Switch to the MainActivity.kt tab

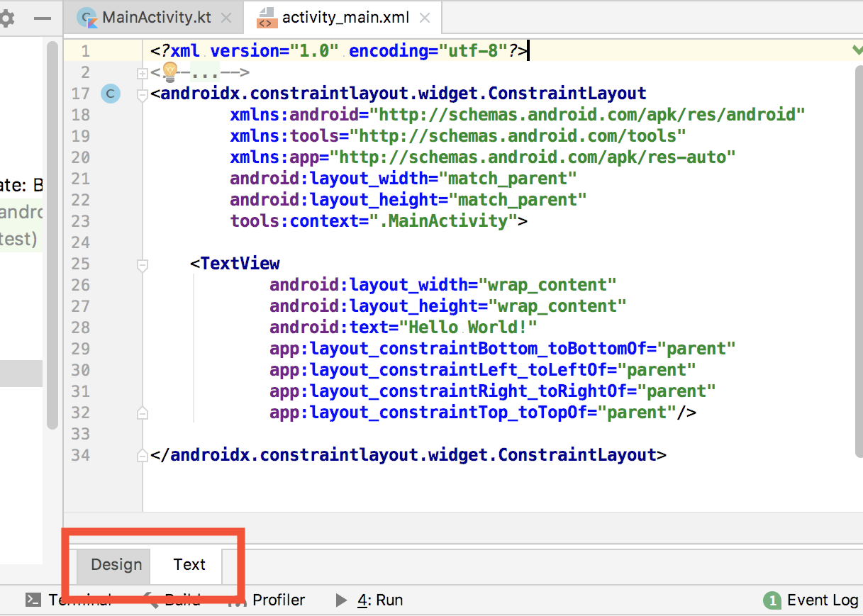pyautogui.click(x=156, y=17)
